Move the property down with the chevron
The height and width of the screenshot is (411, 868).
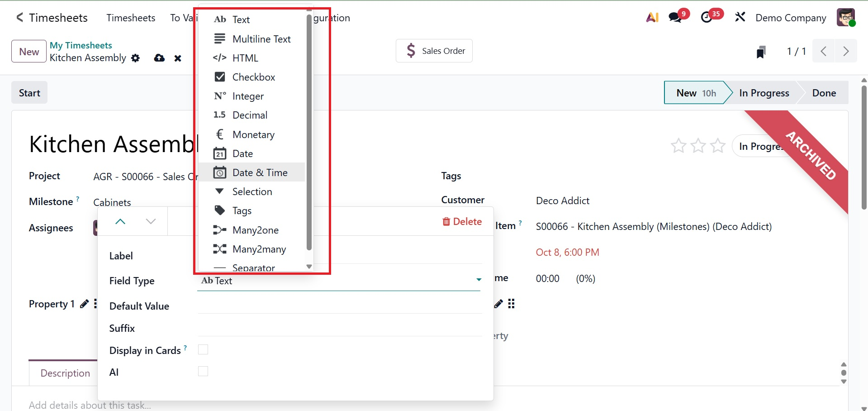click(x=151, y=221)
